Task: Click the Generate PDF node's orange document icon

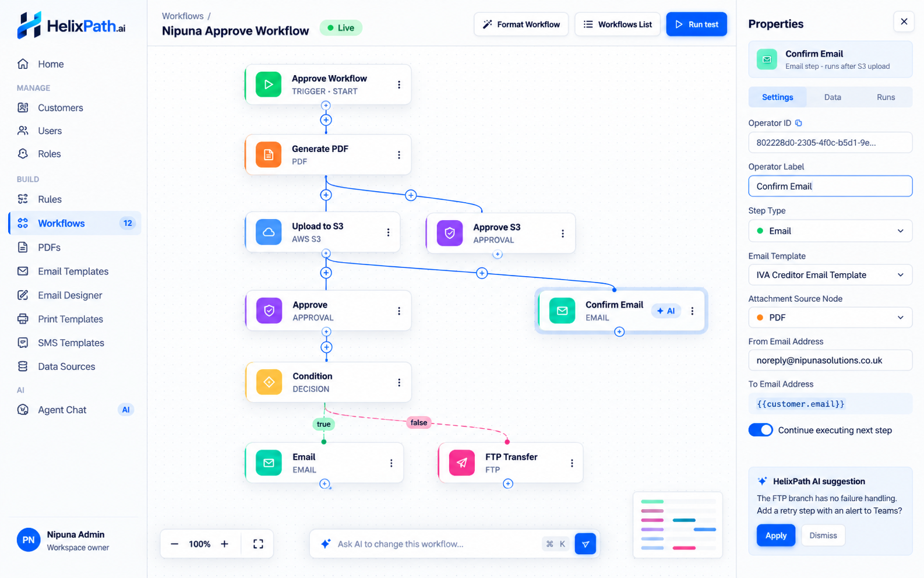Action: pos(269,154)
